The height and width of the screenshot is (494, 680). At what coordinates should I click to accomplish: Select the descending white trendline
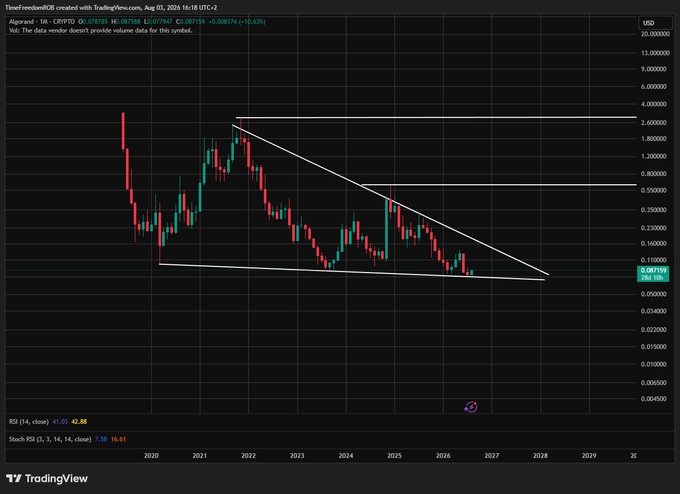tap(390, 200)
